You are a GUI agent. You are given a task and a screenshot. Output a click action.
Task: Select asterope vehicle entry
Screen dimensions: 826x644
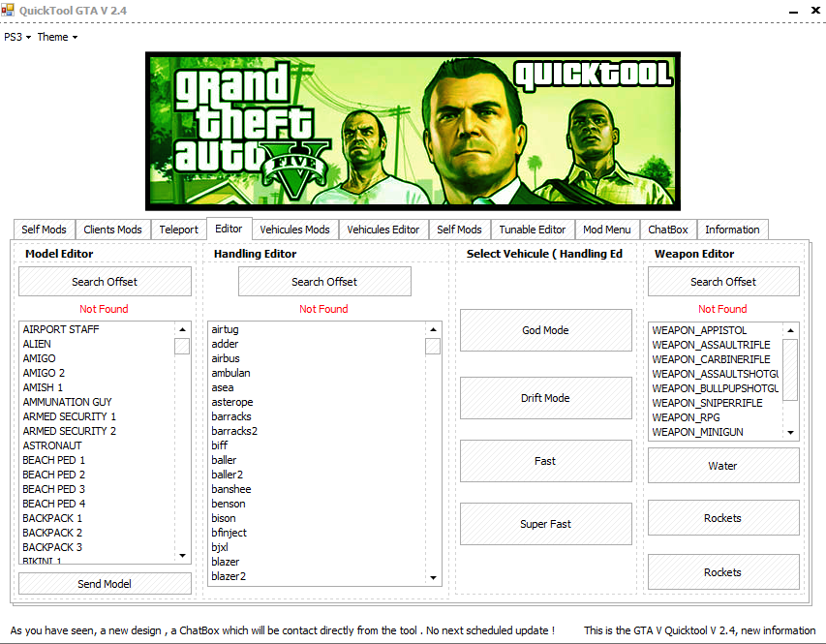(317, 402)
